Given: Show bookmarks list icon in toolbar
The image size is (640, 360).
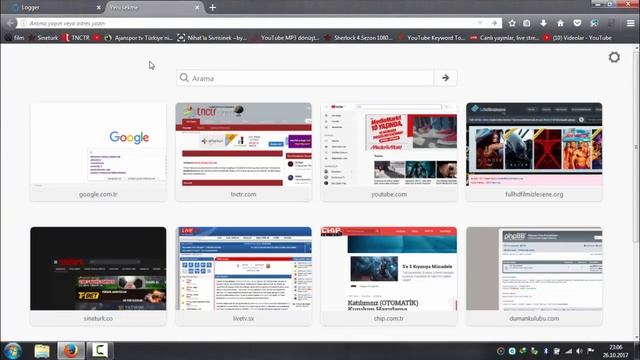Looking at the screenshot, I should tap(527, 23).
